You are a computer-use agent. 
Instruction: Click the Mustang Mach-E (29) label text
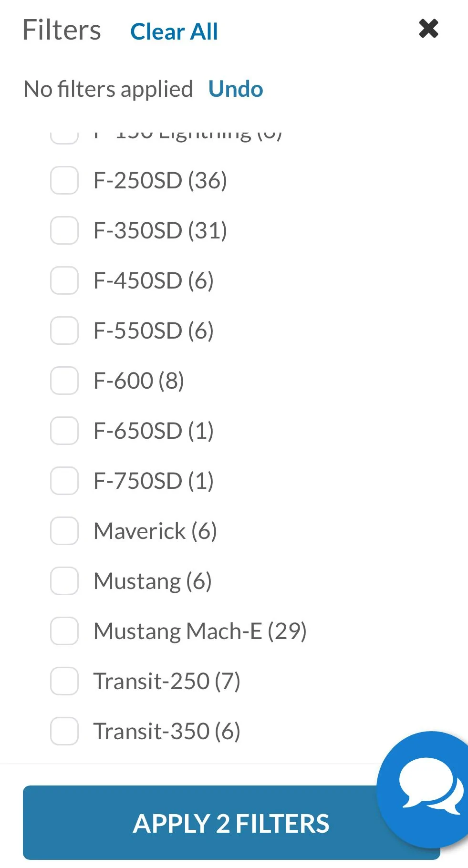coord(200,631)
